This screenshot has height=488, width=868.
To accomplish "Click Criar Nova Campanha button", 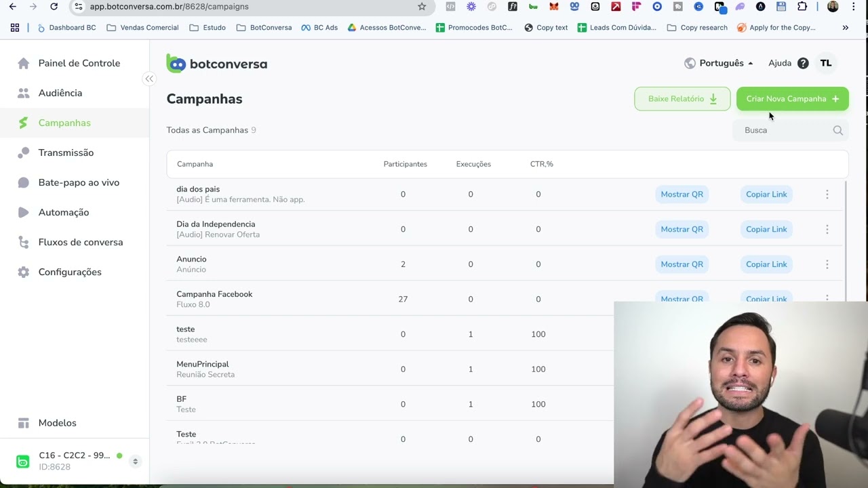I will coord(792,99).
